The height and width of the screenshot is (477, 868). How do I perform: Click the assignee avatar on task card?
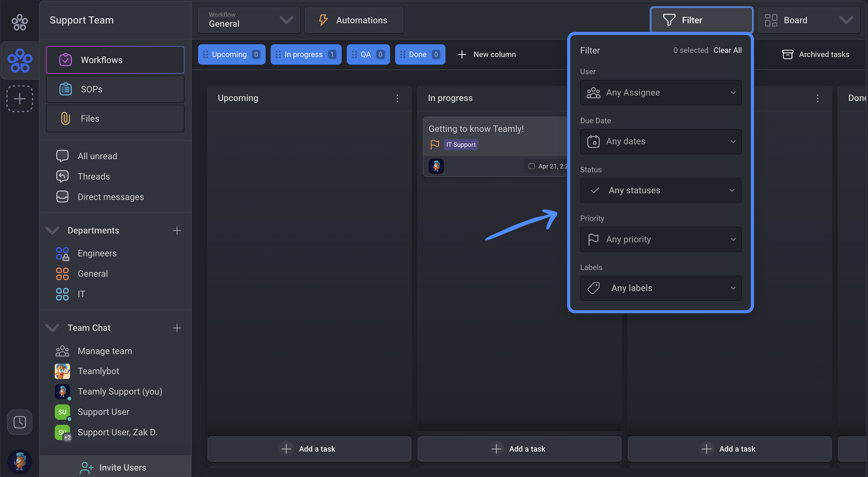pyautogui.click(x=436, y=166)
